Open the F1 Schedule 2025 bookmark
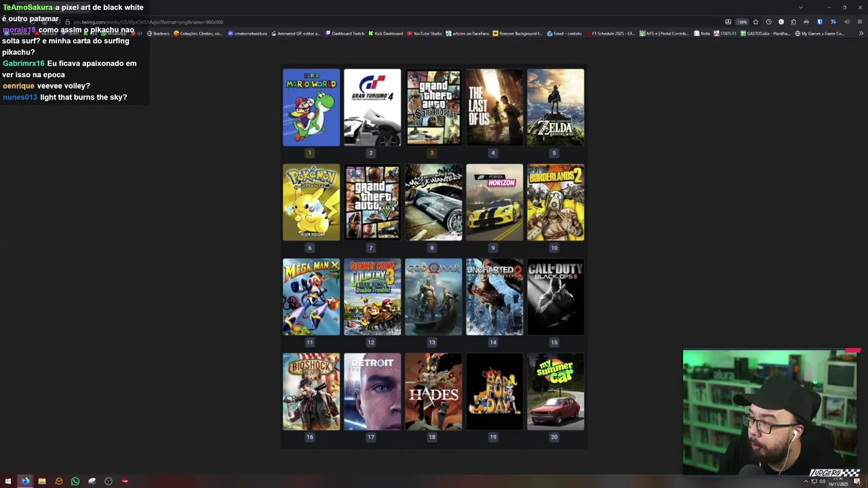The width and height of the screenshot is (868, 488). pos(610,33)
